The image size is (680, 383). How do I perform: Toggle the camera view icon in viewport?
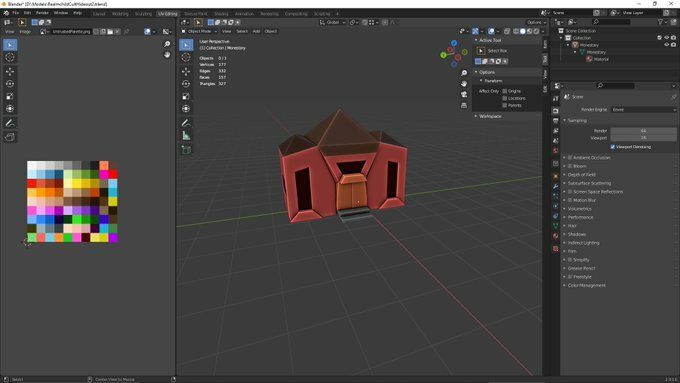click(x=464, y=94)
